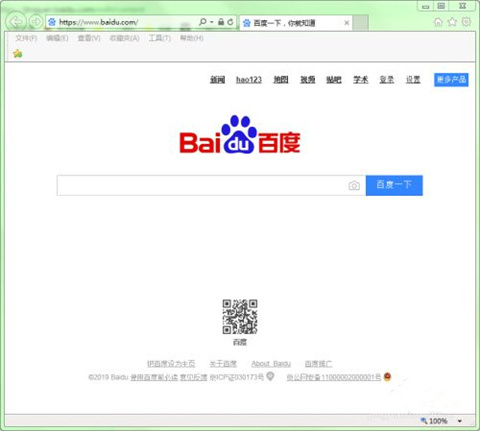Open the 文件(F) menu
480x431 pixels.
(x=26, y=38)
